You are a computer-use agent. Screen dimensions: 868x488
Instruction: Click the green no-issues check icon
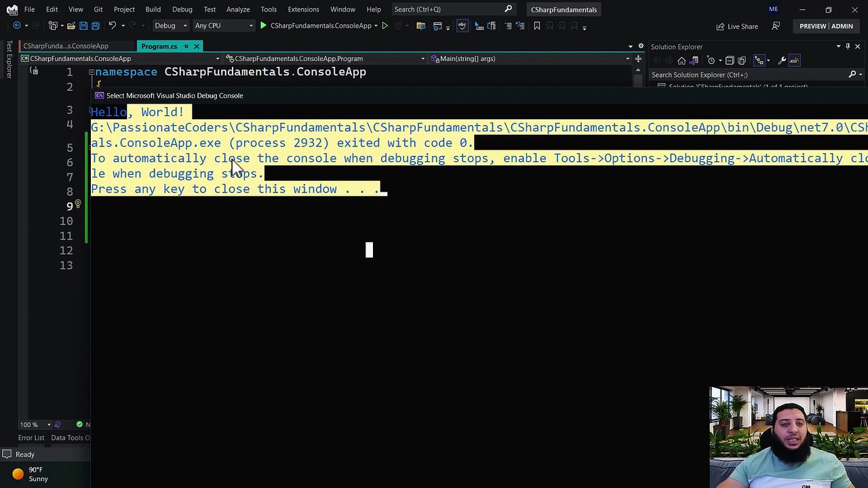79,424
